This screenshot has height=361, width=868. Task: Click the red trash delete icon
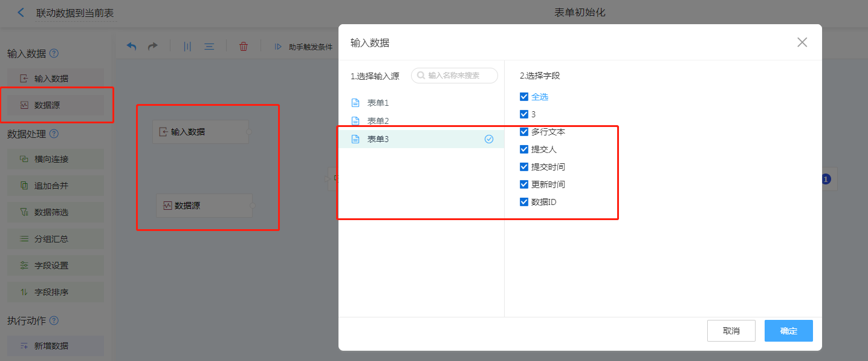click(x=244, y=47)
